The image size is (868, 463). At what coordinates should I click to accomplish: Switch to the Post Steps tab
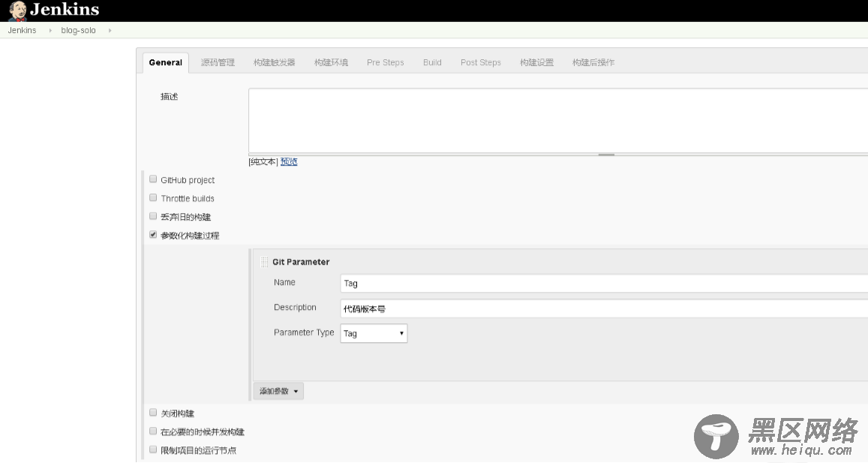(480, 62)
